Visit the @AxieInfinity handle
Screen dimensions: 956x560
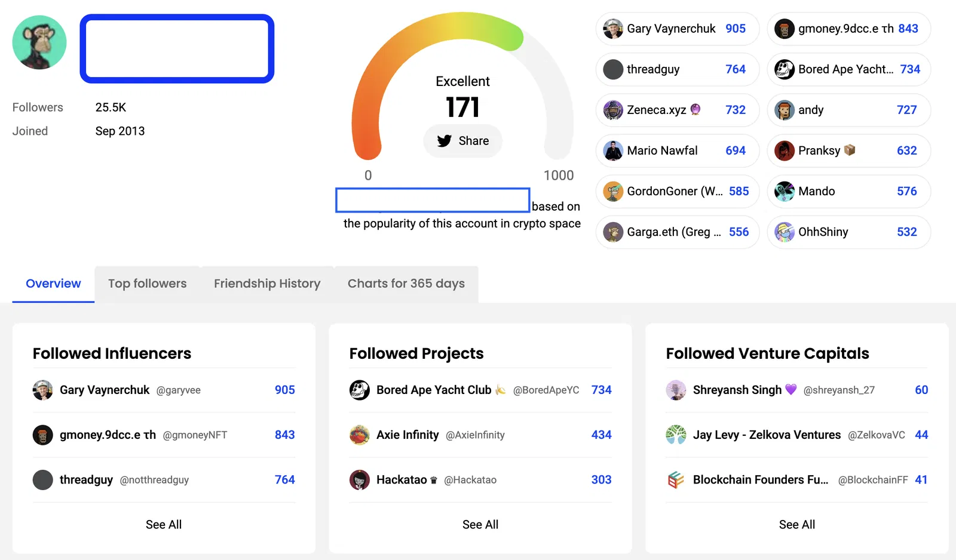coord(475,435)
